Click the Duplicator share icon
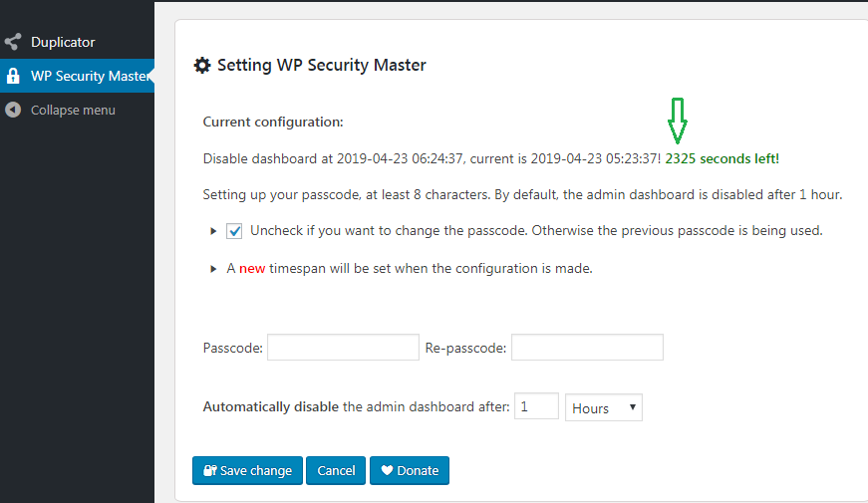Viewport: 868px width, 503px height. pos(13,43)
